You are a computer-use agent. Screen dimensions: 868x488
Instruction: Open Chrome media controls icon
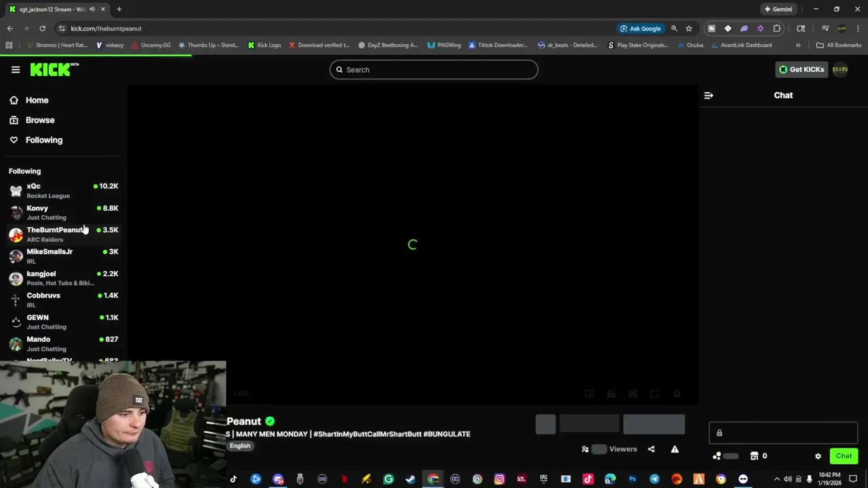[825, 28]
